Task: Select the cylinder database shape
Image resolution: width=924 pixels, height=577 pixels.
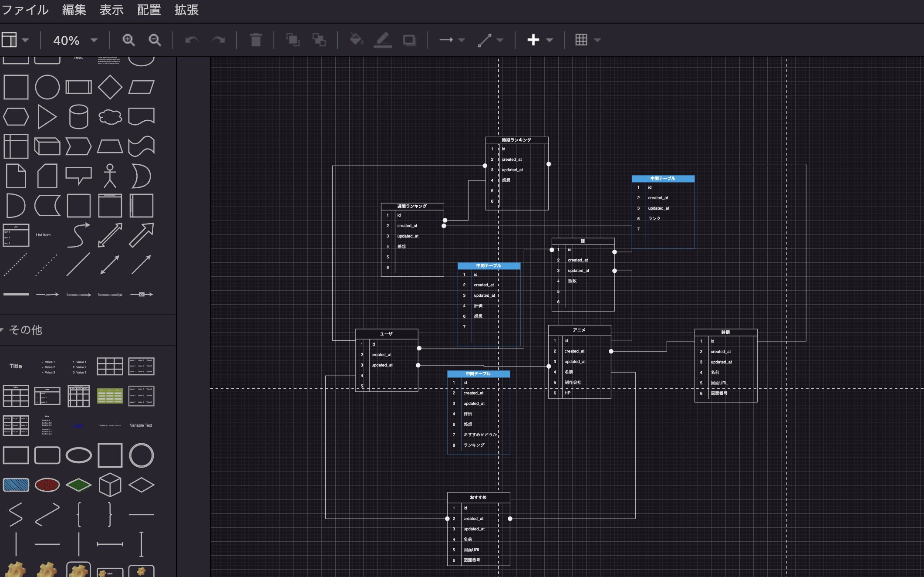Action: (78, 116)
